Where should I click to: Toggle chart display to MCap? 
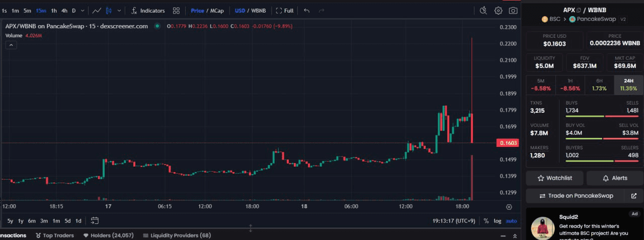[x=217, y=11]
